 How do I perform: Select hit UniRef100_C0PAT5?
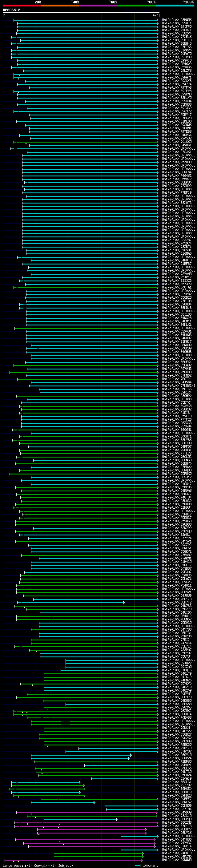point(177,54)
